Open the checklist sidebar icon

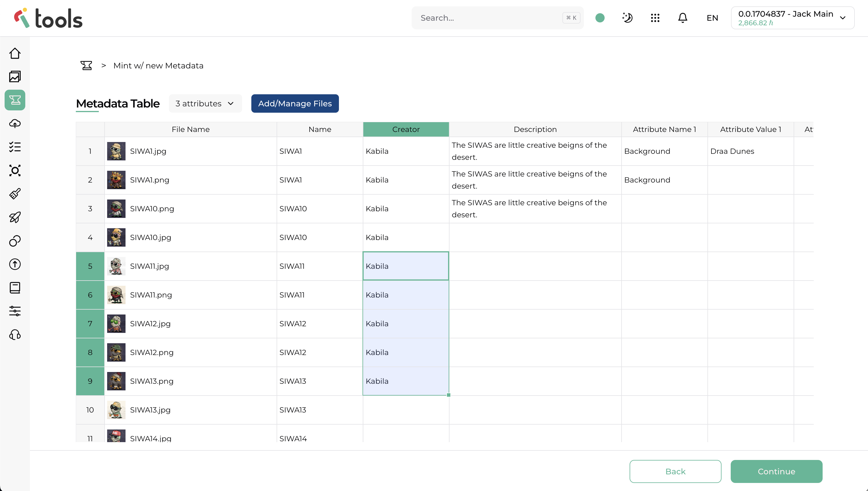click(x=15, y=147)
